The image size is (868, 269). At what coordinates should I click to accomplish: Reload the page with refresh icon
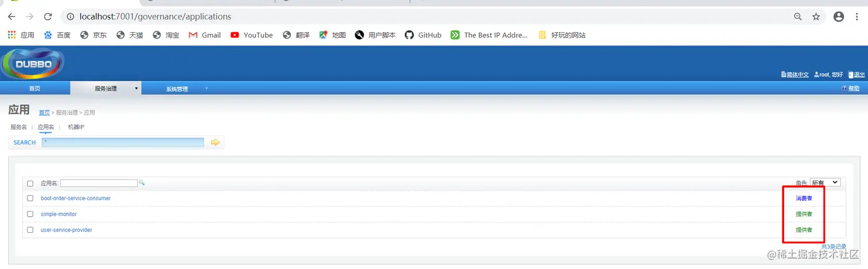(x=48, y=17)
